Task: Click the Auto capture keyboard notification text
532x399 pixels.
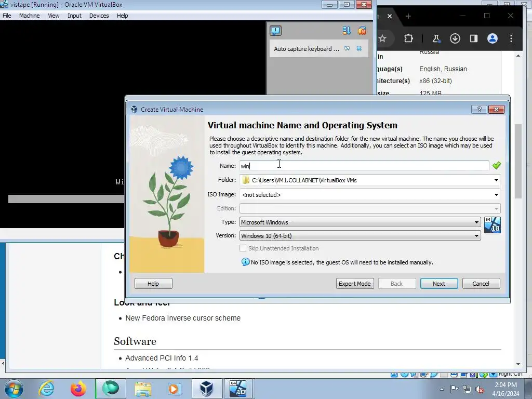Action: (x=306, y=49)
